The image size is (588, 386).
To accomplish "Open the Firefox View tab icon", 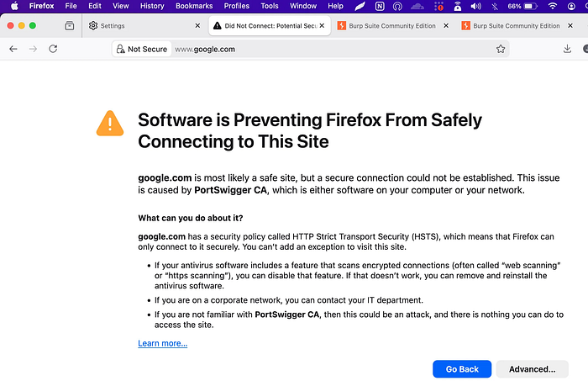I will (70, 25).
